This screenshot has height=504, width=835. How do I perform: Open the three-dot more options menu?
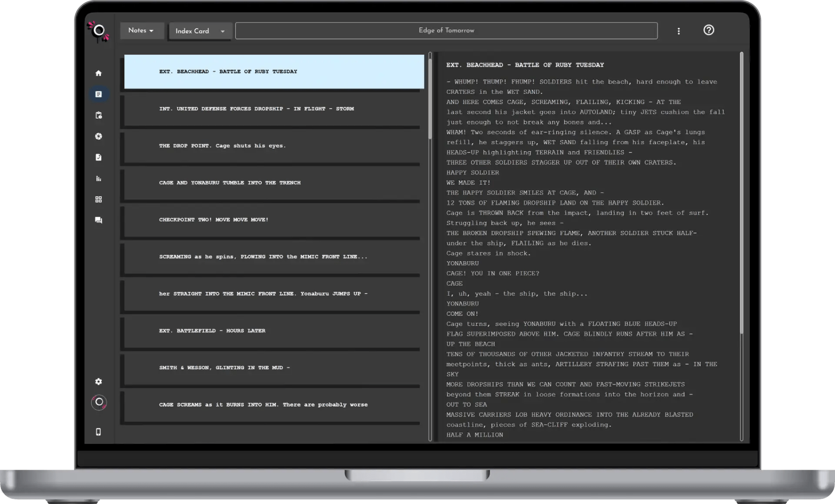[678, 31]
